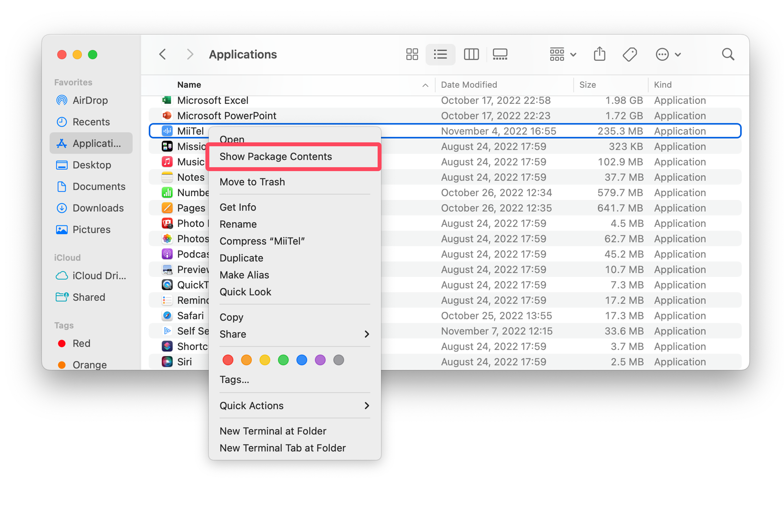Open Recents in the sidebar

[91, 122]
